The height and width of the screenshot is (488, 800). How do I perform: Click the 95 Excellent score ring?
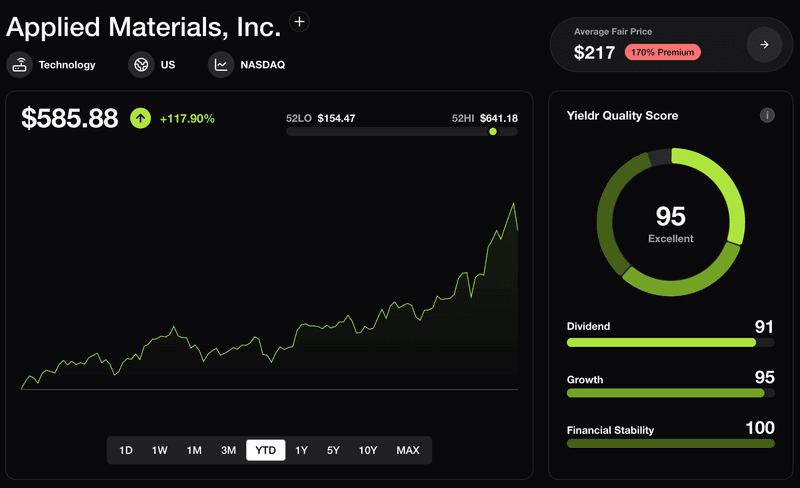click(x=670, y=222)
